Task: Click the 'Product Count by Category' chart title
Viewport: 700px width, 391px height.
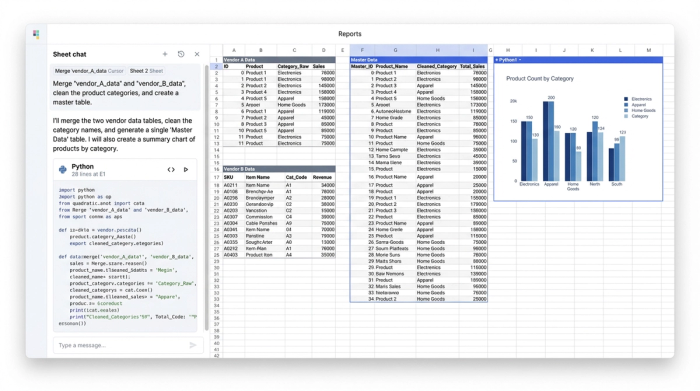Action: (540, 79)
